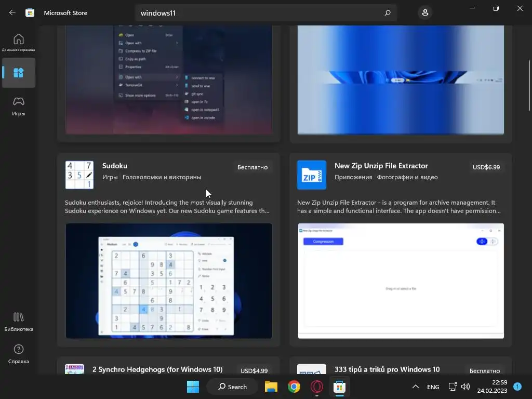Open 333 tipů a triků pro Windows 10 title
The height and width of the screenshot is (399, 532).
coord(387,369)
